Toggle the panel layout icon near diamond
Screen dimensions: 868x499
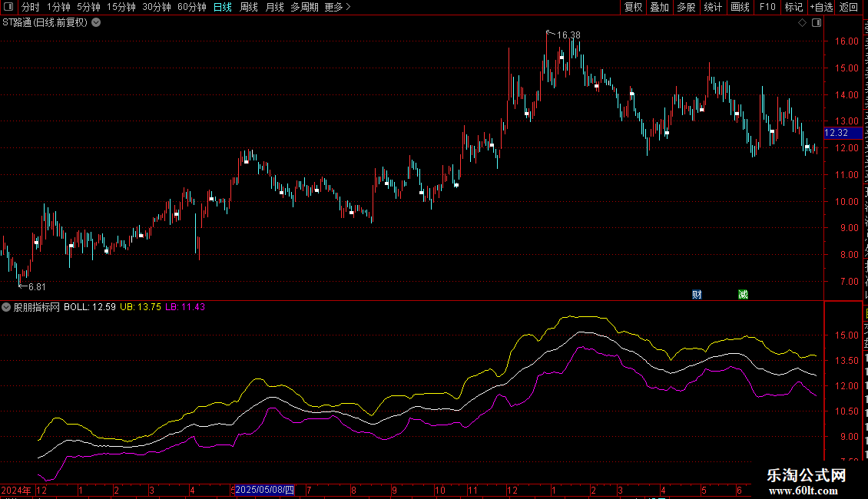[817, 23]
